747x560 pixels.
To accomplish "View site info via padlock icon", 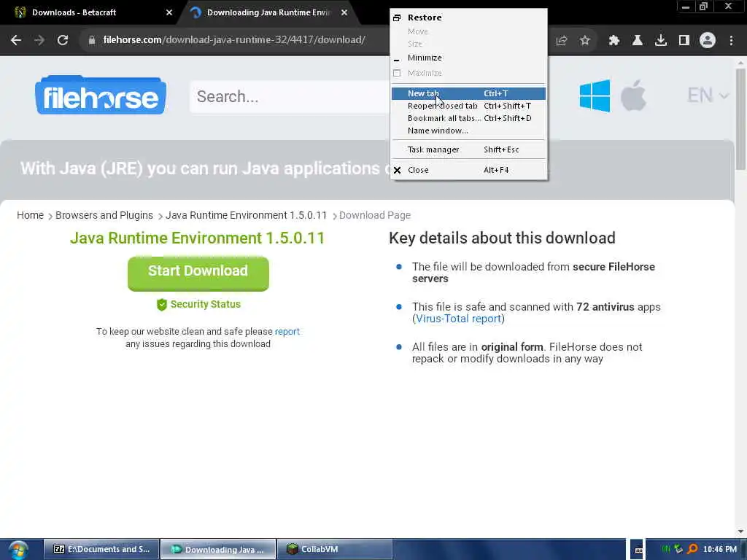I will (92, 40).
